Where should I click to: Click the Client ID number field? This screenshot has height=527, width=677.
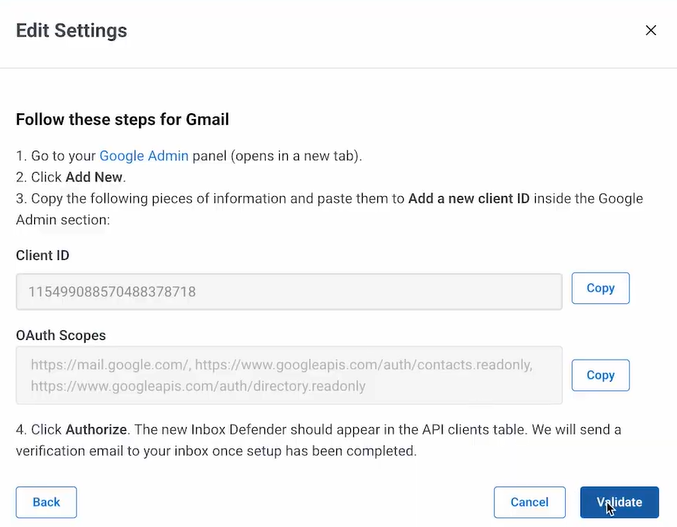coord(289,292)
